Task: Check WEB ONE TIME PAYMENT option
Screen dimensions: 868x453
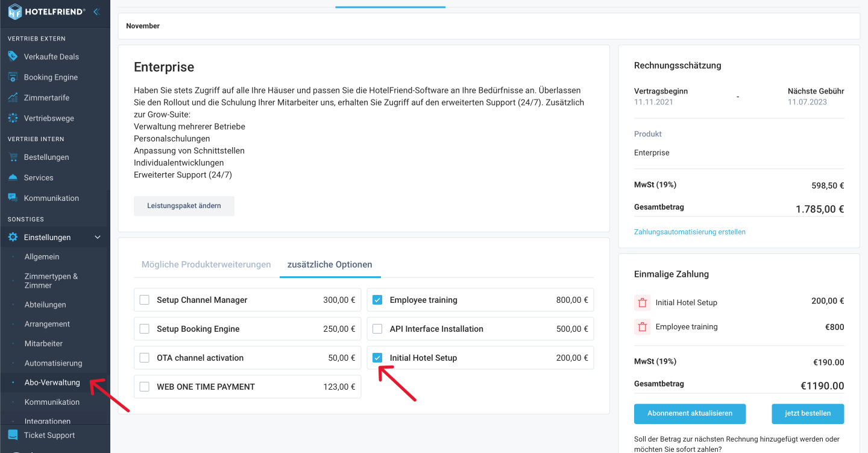Action: pyautogui.click(x=144, y=387)
